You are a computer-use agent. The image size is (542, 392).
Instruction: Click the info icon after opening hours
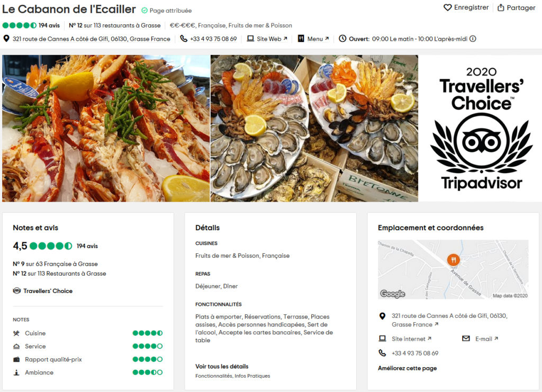coord(473,39)
